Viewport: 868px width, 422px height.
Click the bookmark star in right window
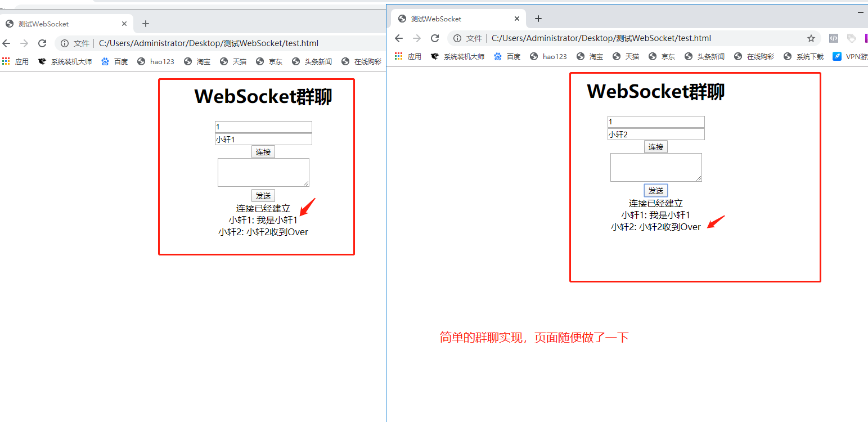[x=812, y=38]
